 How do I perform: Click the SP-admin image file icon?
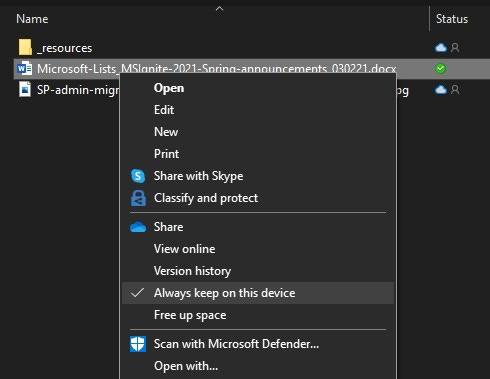point(25,89)
